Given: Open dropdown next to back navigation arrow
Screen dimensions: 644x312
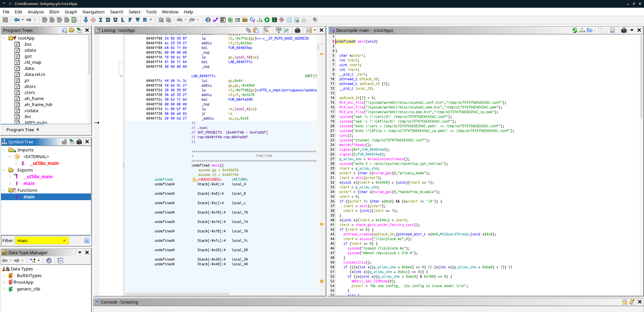Looking at the screenshot, I should click(22, 20).
